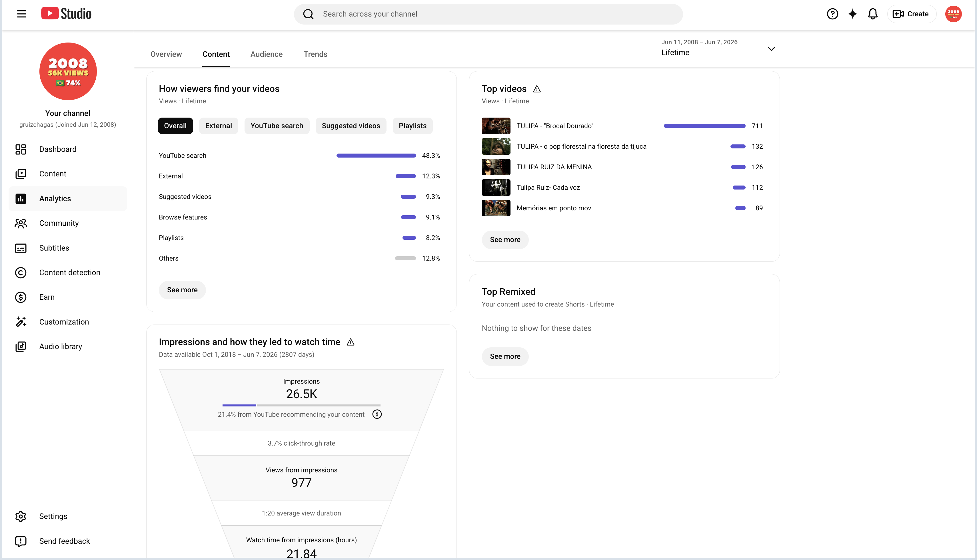977x560 pixels.
Task: Click the Create button
Action: tap(911, 14)
